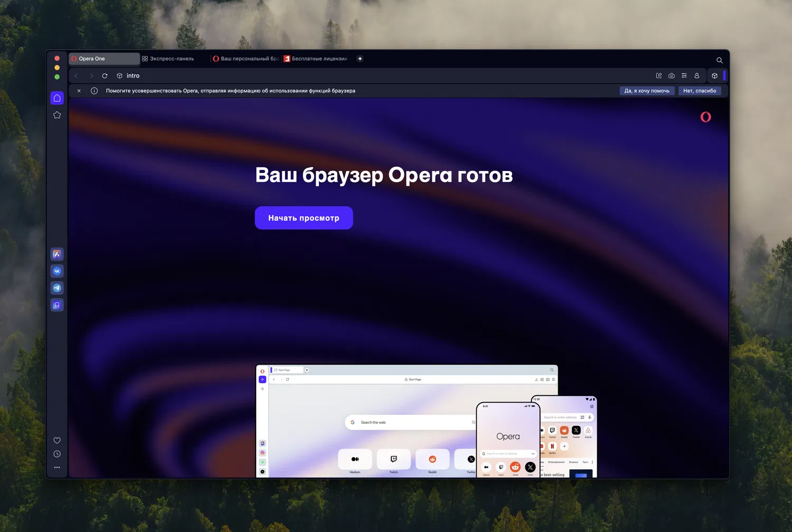Open the edit page pencil icon
Image resolution: width=792 pixels, height=532 pixels.
pyautogui.click(x=659, y=76)
